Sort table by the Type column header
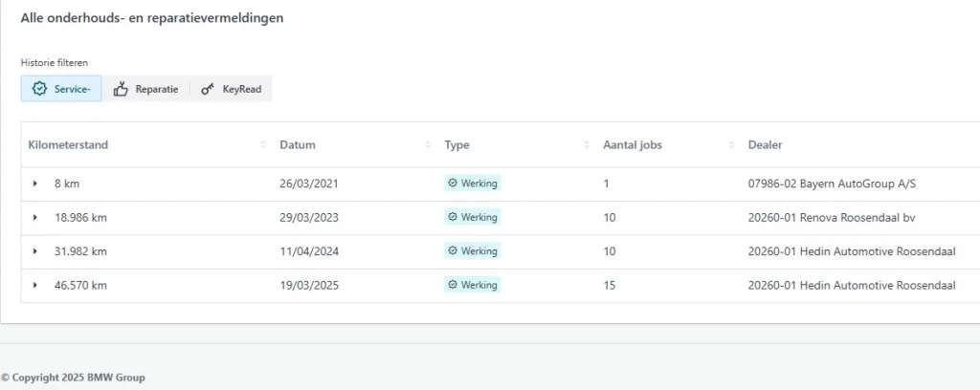980x390 pixels. [x=457, y=145]
